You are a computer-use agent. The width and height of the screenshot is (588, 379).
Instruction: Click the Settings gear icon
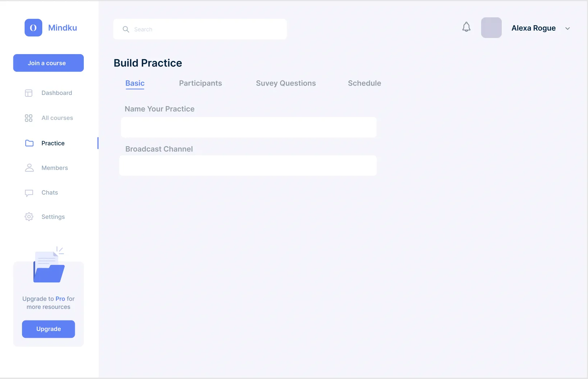(29, 217)
